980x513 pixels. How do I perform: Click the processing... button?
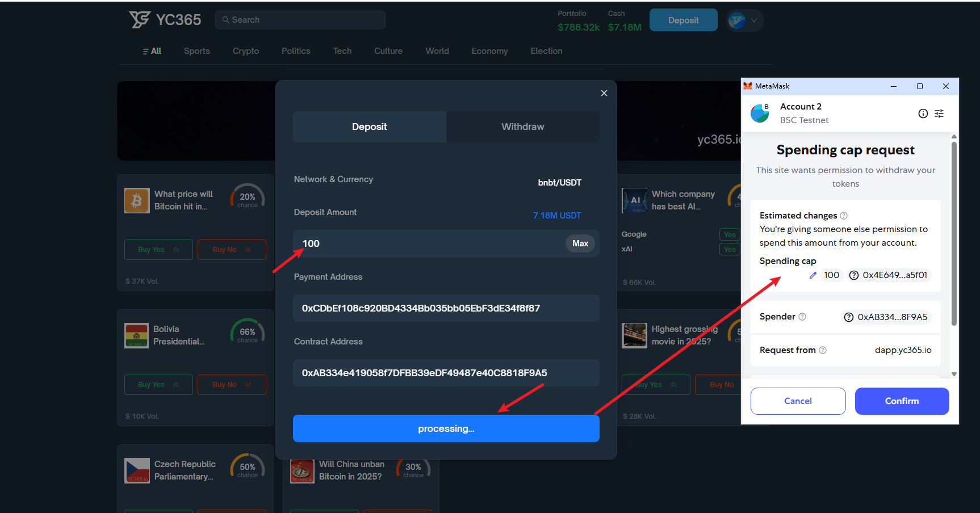click(x=446, y=428)
